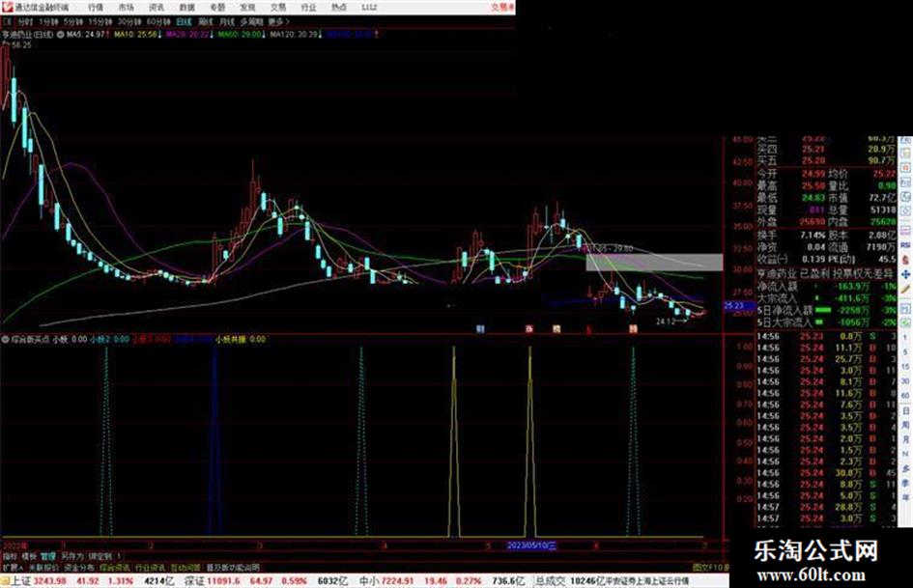This screenshot has height=588, width=913.
Task: Click the 通达信 app logo icon
Action: [7, 7]
